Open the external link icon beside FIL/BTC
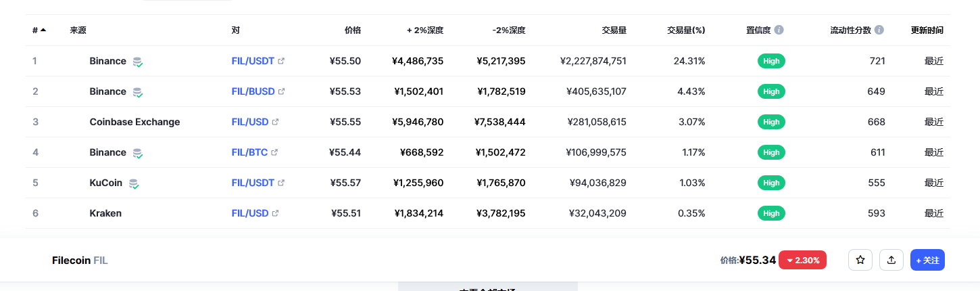This screenshot has width=980, height=291. coord(274,152)
